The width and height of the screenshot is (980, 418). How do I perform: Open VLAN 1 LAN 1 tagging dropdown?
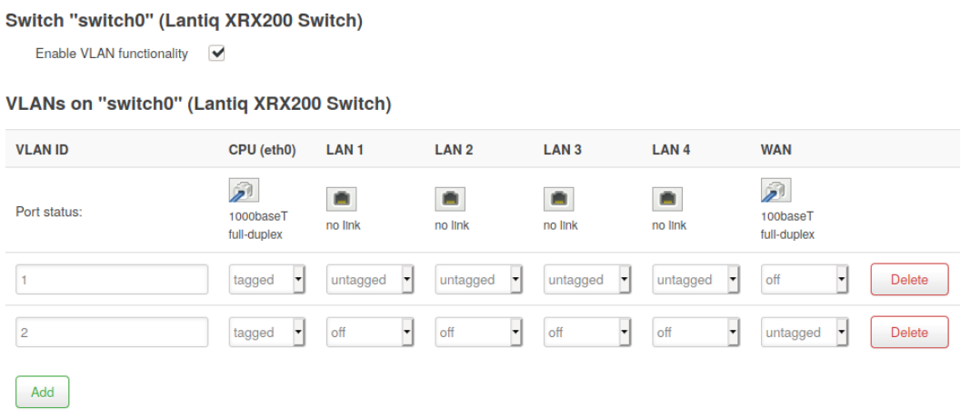tap(370, 280)
